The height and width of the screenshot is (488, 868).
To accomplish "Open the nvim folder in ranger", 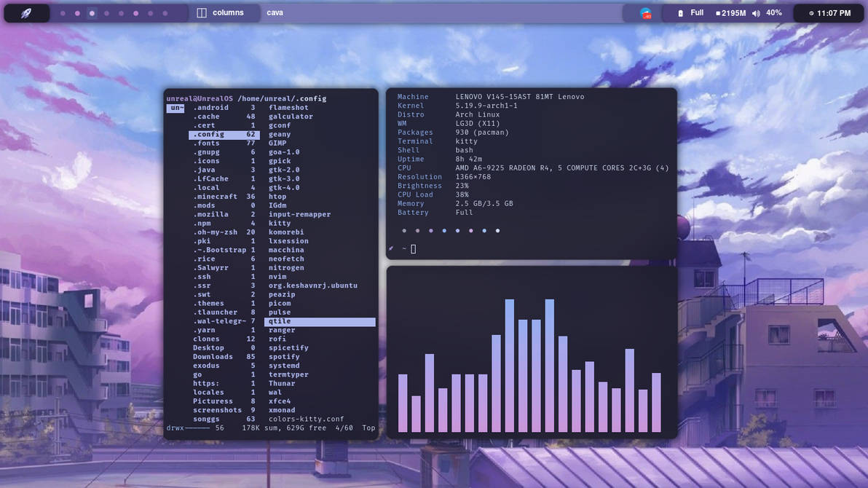I will [277, 276].
